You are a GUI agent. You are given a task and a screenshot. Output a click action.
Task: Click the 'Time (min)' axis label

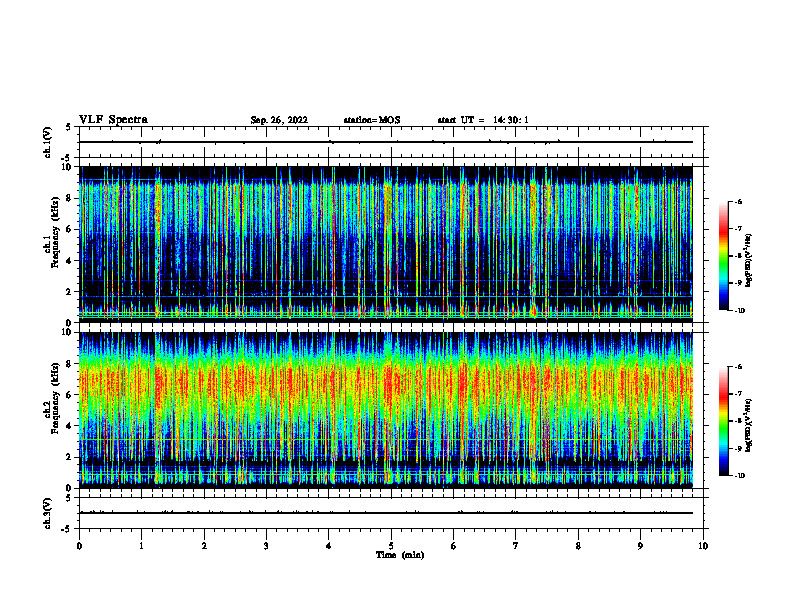400,555
